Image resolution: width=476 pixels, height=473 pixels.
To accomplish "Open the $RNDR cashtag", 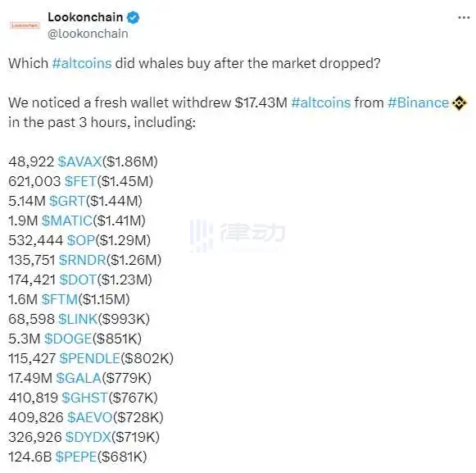I will point(82,260).
